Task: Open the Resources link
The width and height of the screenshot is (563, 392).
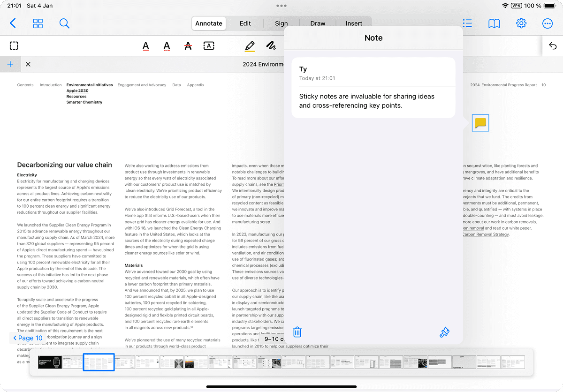Action: tap(76, 96)
